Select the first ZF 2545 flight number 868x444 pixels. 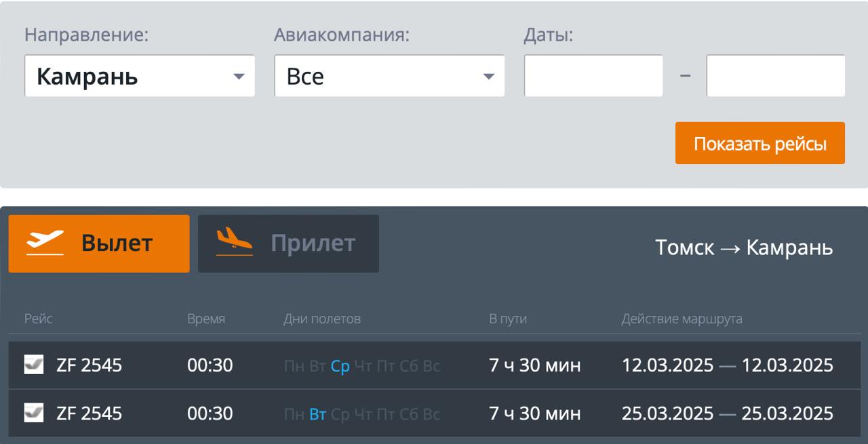pos(89,365)
